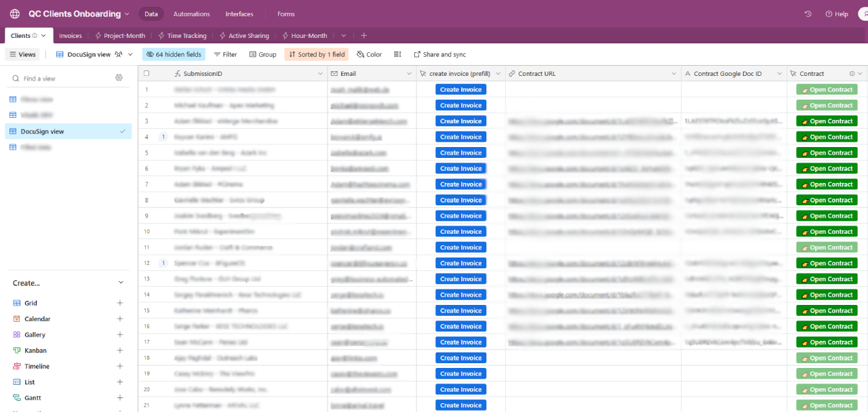
Task: Add a new Gantt view plus icon
Action: [120, 398]
